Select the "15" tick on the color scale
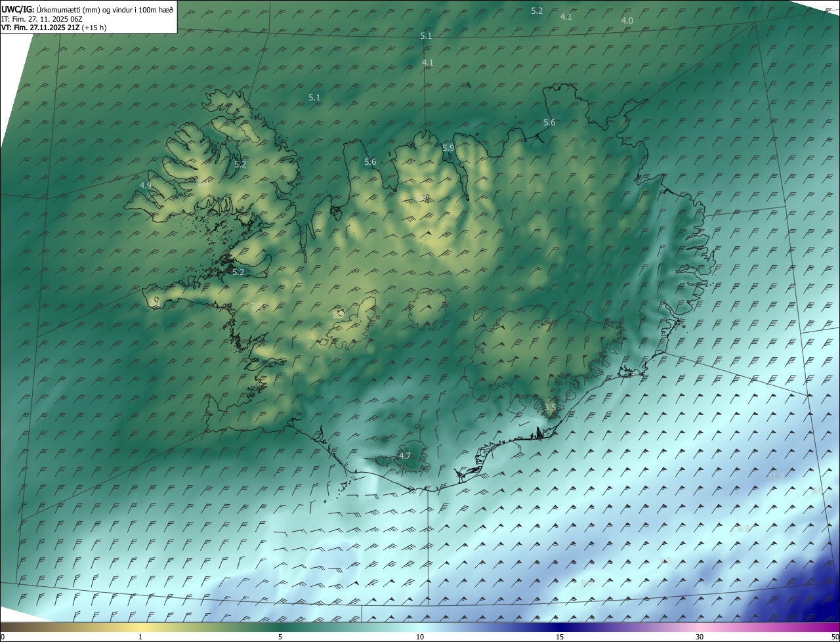840x642 pixels. [x=560, y=637]
